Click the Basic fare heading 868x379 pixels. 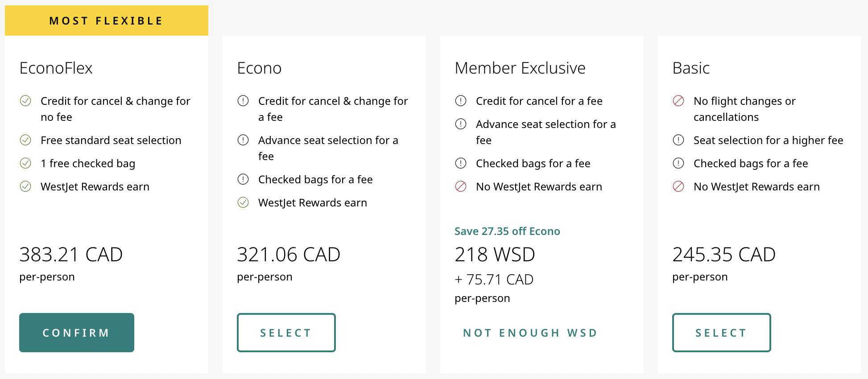click(x=691, y=68)
